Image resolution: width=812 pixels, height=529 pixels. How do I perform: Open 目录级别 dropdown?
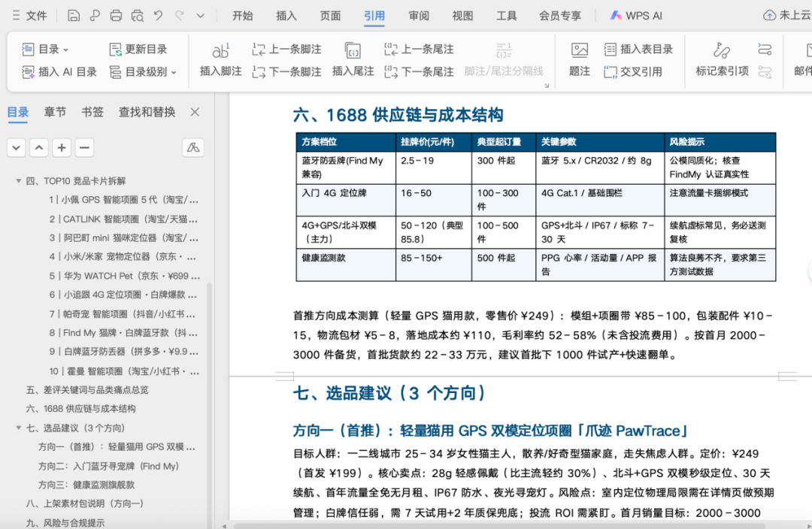[x=143, y=72]
